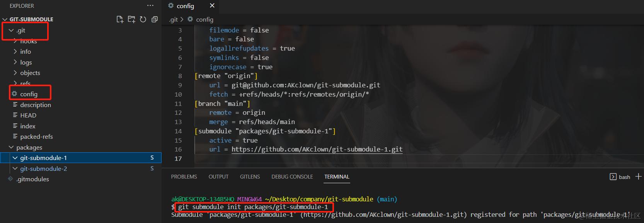Collapse the packages folder
644x223 pixels.
[11, 147]
